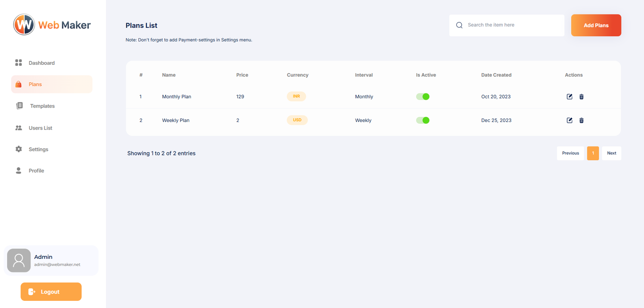Viewport: 644px width, 308px height.
Task: Go to the Next page
Action: [611, 153]
